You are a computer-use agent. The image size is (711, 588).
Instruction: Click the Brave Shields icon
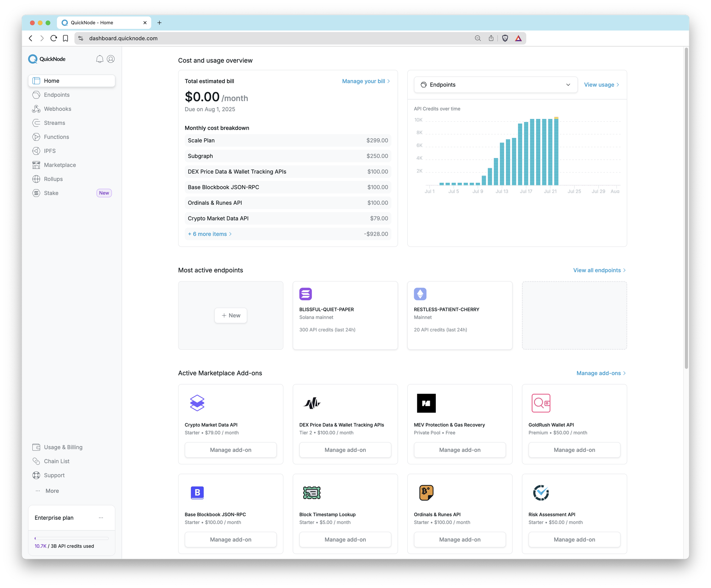click(505, 38)
